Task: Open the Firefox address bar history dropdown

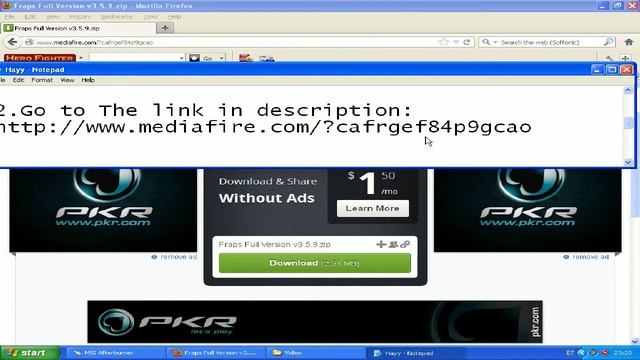Action: coord(456,42)
